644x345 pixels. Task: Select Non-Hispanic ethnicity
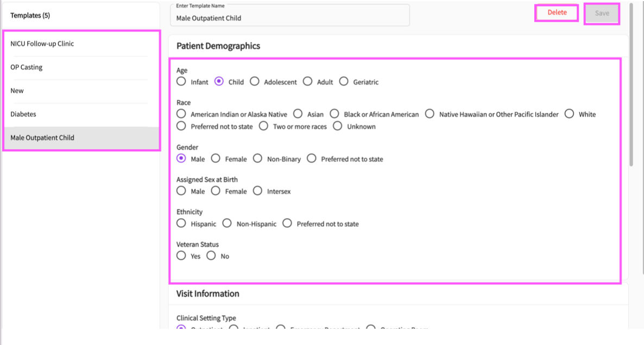(x=227, y=223)
